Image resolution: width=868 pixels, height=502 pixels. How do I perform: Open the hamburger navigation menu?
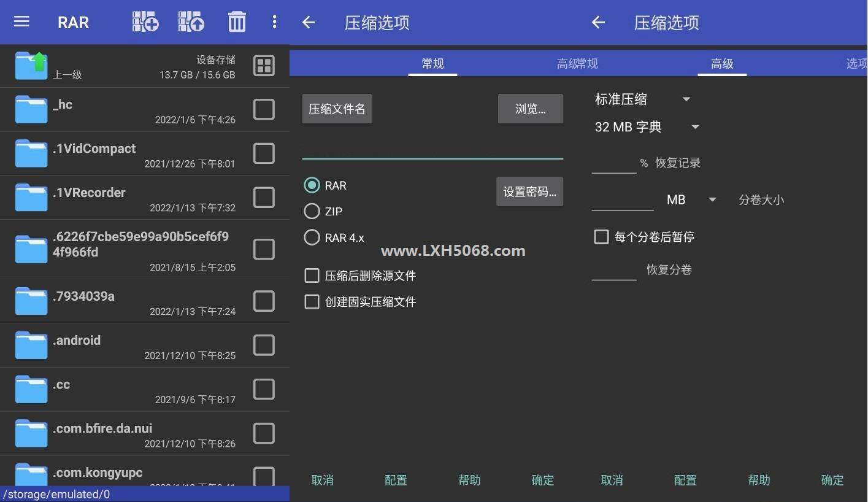click(x=21, y=22)
